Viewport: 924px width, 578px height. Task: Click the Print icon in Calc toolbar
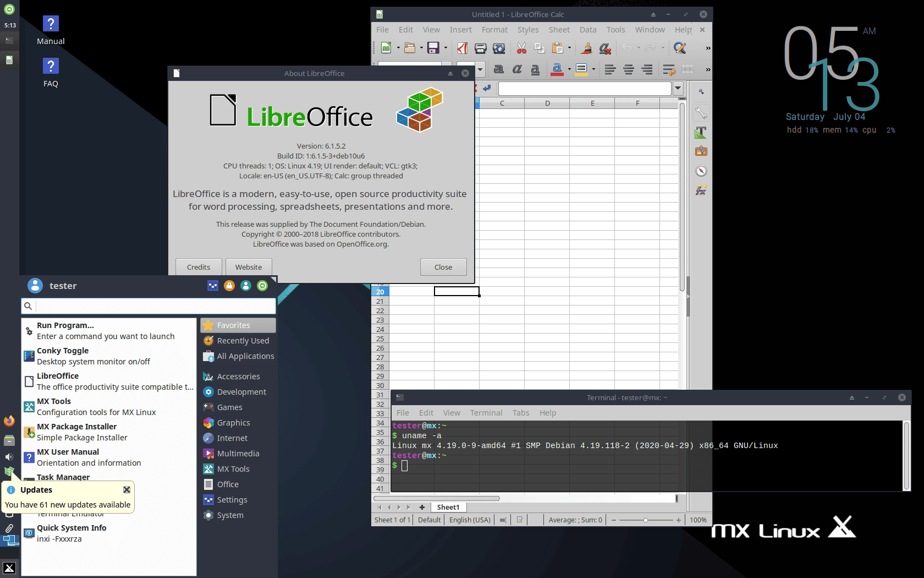tap(480, 48)
